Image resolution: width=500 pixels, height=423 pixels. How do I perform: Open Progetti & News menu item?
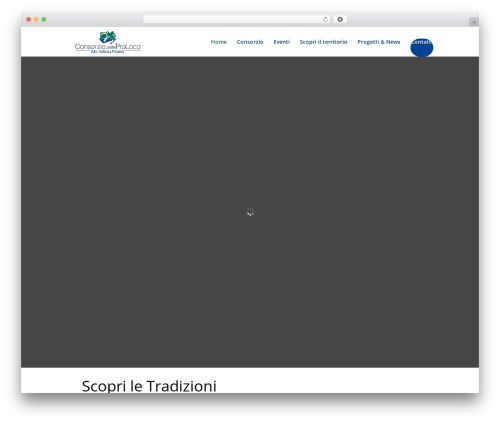(x=379, y=42)
